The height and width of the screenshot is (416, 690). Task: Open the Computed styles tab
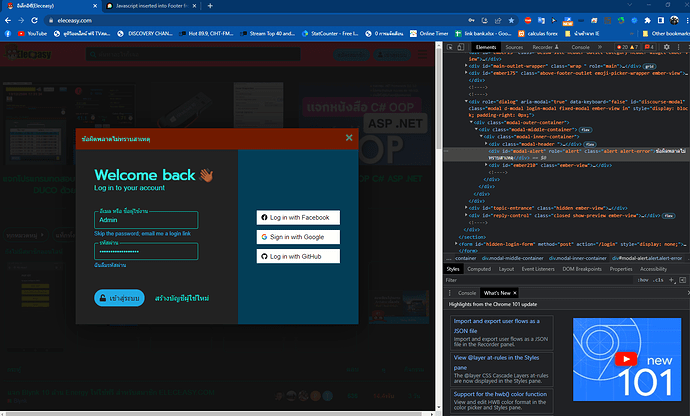pos(479,269)
